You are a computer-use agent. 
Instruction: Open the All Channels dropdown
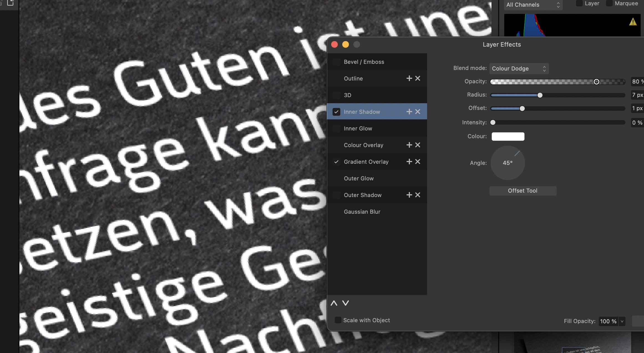click(533, 5)
